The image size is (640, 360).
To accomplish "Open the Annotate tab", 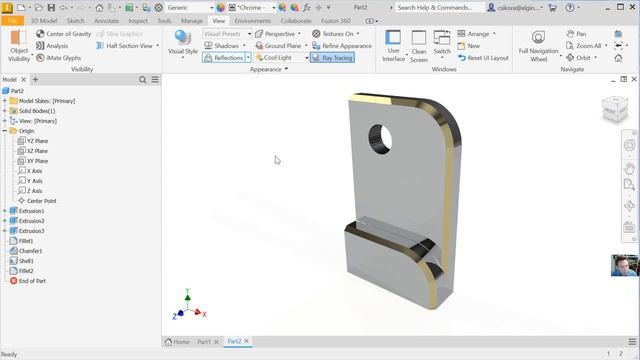I will (x=106, y=20).
